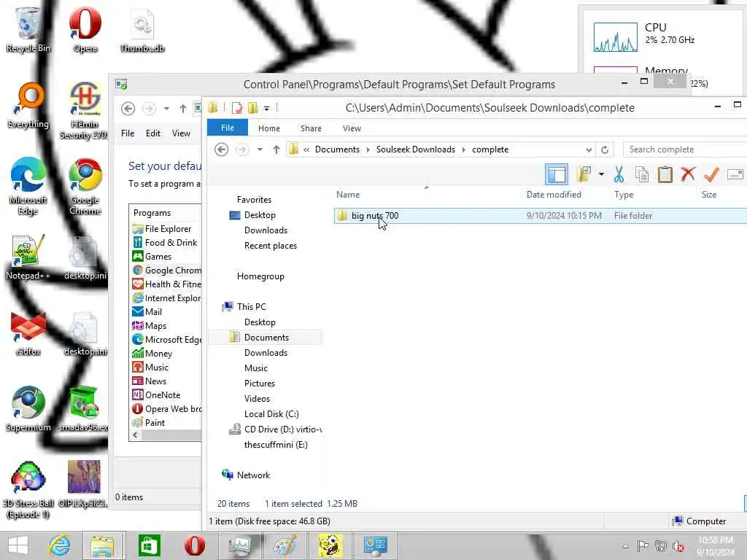Click the quick access Properties icon in titlebar
This screenshot has height=560, width=747.
(x=237, y=108)
